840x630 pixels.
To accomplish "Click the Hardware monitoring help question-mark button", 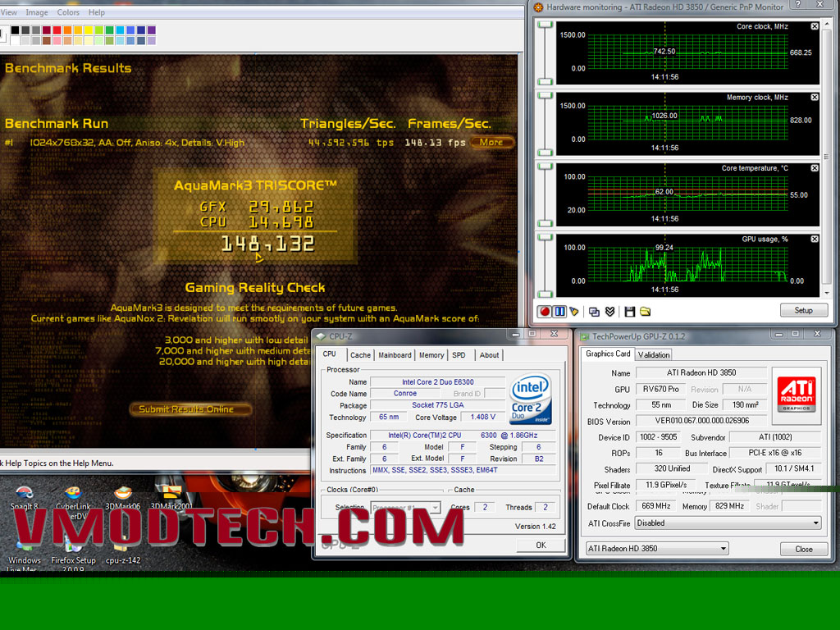I will 798,5.
